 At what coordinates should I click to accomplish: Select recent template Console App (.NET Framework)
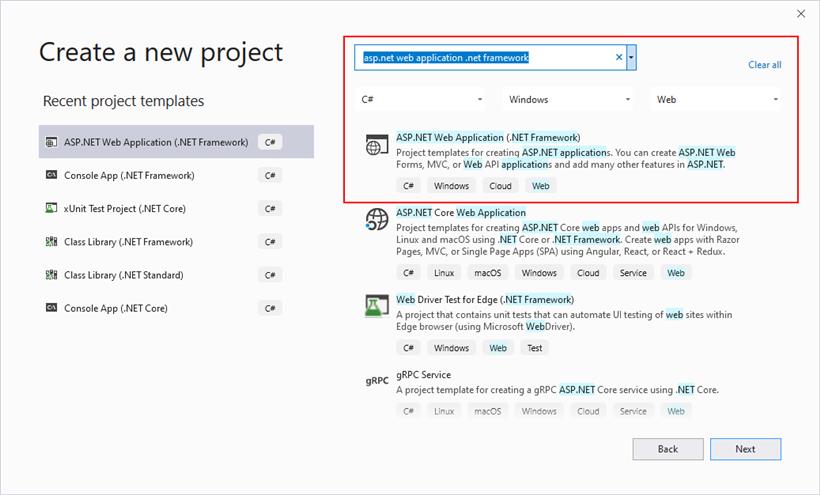click(176, 175)
